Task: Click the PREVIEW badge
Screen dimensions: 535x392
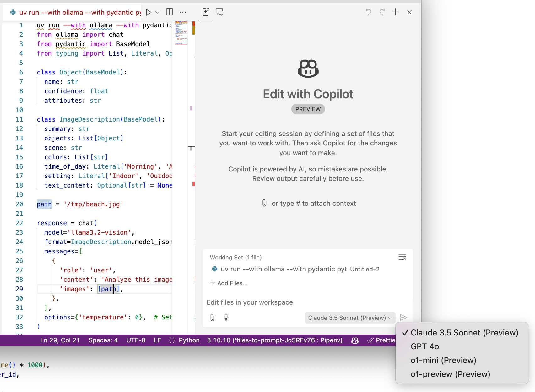Action: point(308,109)
